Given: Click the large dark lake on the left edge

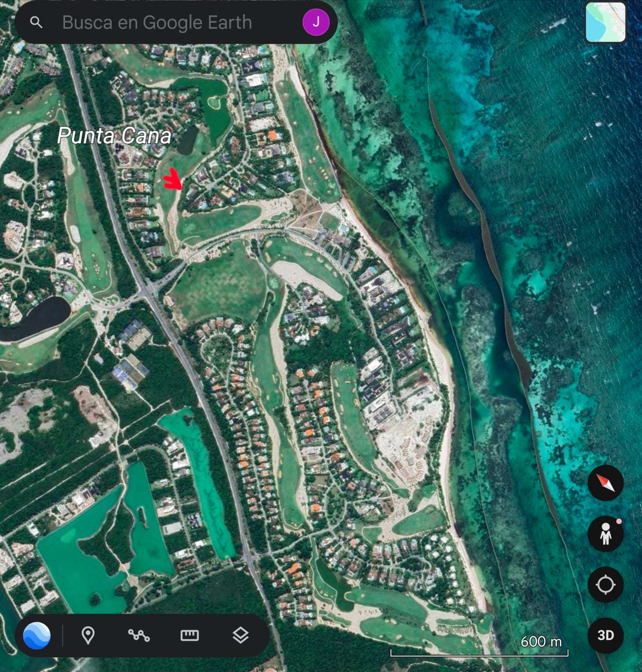Looking at the screenshot, I should 36,318.
